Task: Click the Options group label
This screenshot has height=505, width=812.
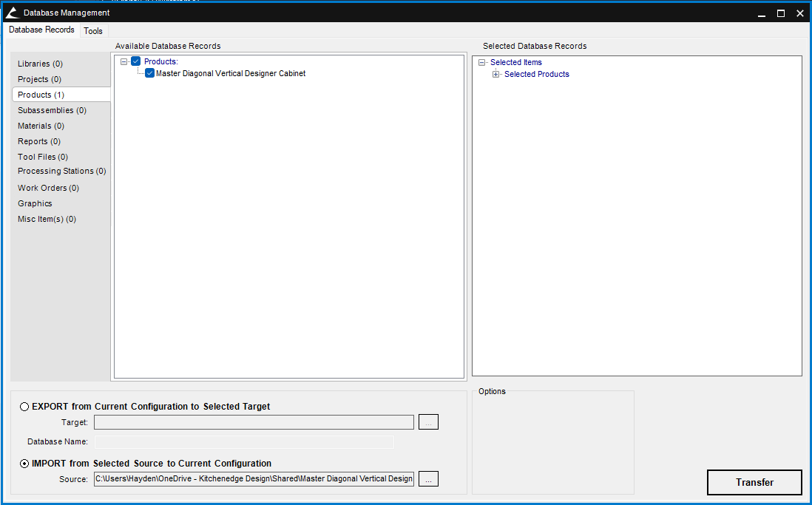Action: tap(492, 392)
